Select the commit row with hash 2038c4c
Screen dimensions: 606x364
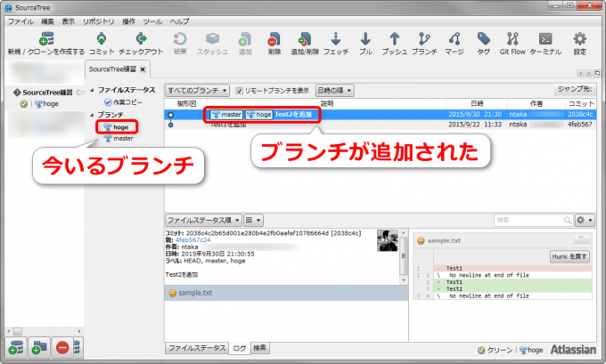(381, 114)
